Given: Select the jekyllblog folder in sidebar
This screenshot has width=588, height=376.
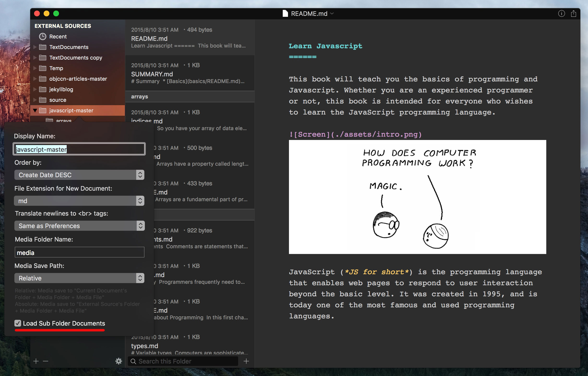Looking at the screenshot, I should [x=61, y=90].
